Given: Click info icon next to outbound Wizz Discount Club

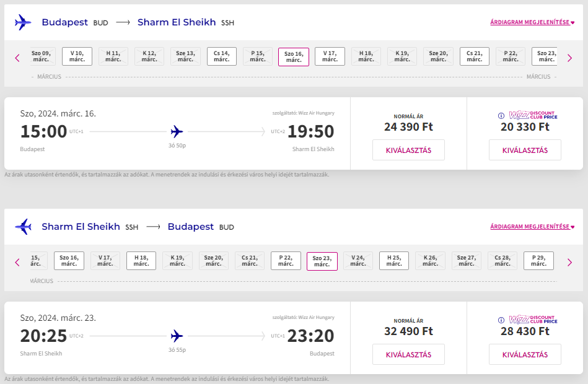Looking at the screenshot, I should coord(501,116).
